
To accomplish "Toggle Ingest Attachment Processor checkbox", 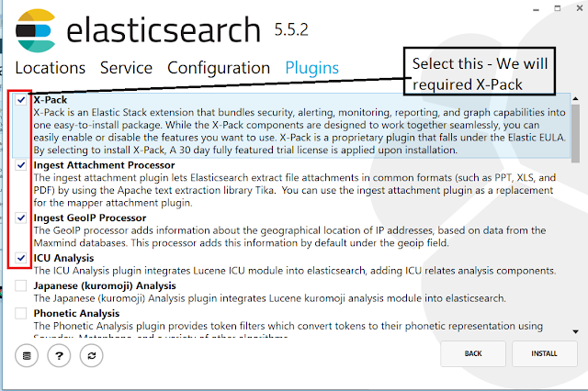I will click(21, 165).
